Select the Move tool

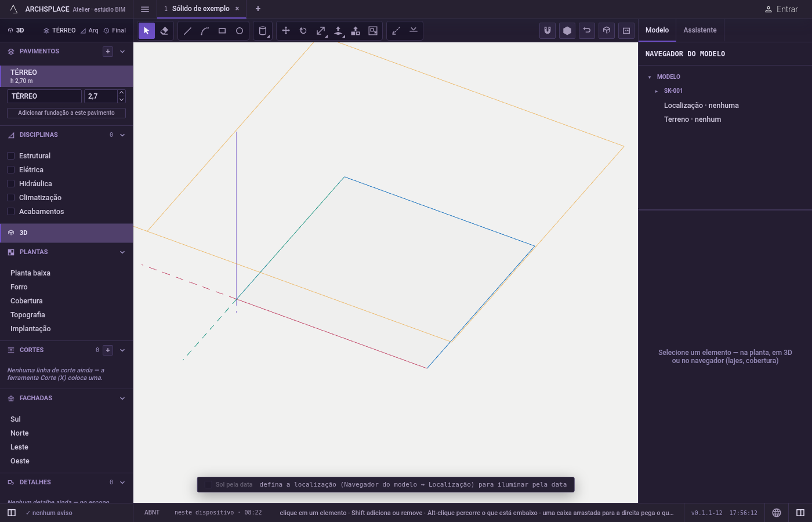click(286, 31)
